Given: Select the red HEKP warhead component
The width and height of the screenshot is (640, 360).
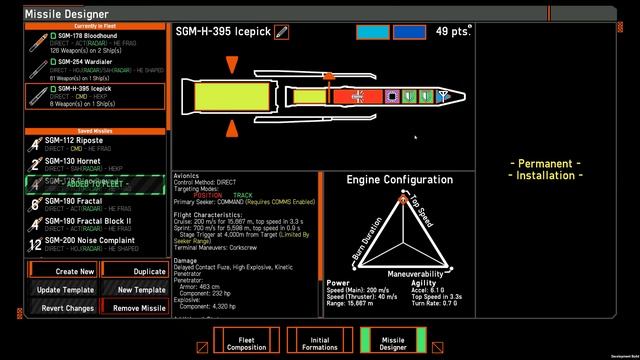Looking at the screenshot, I should (358, 97).
